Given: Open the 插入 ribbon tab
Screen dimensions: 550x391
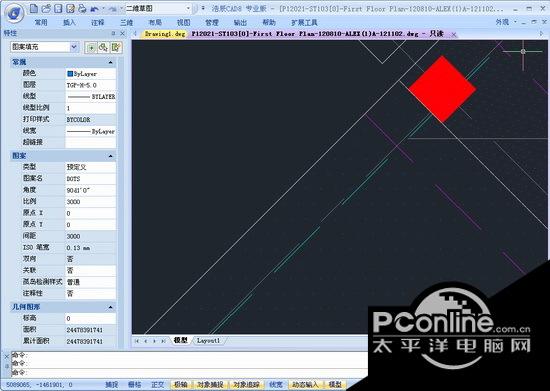Looking at the screenshot, I should pos(69,22).
